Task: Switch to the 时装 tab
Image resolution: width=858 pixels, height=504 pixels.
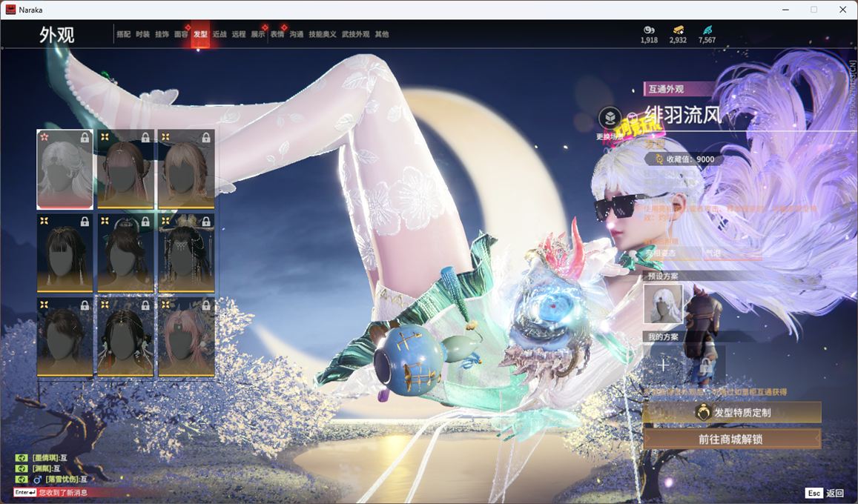Action: click(x=143, y=34)
